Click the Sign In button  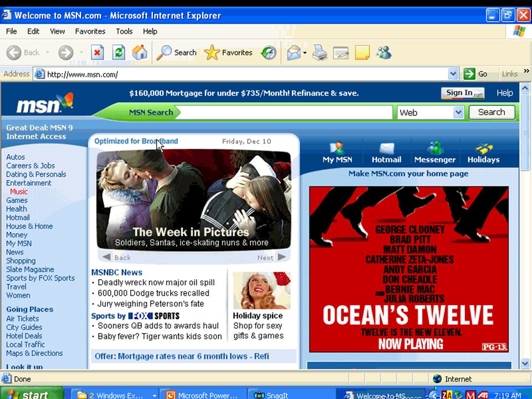[x=462, y=93]
